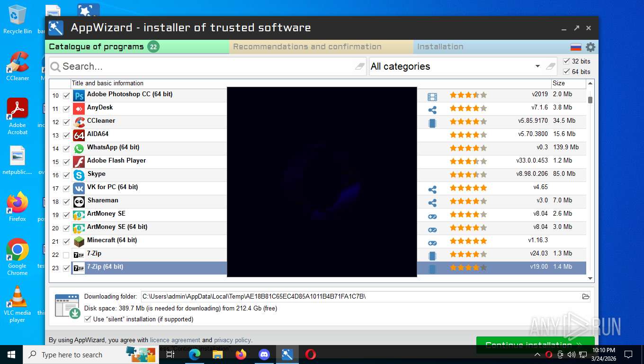
Task: Click the Windows Start button
Action: point(11,354)
